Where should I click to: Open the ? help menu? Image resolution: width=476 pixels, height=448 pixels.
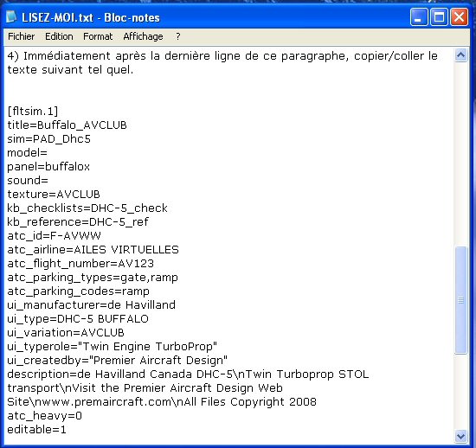(178, 36)
